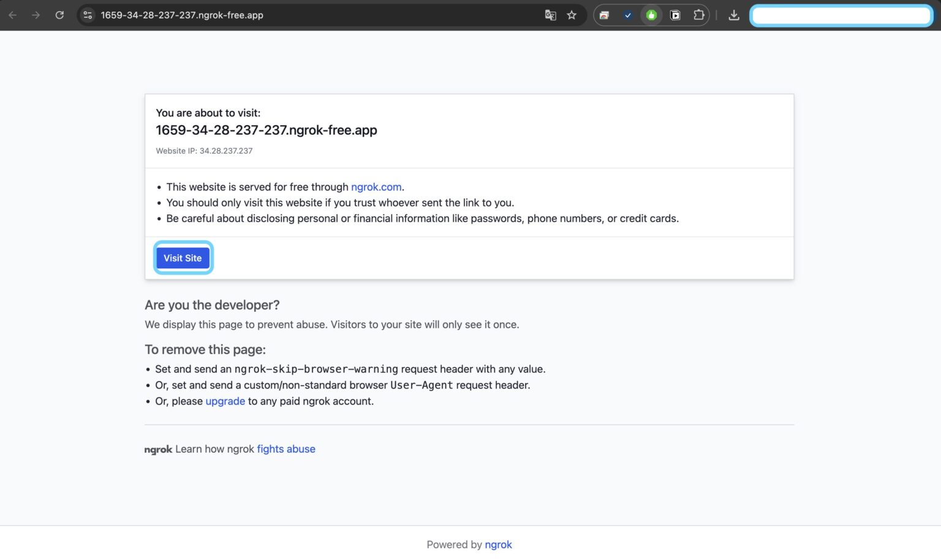Screen dimensions: 941x560
Task: Click the green thumbs-up extension icon
Action: (x=651, y=15)
